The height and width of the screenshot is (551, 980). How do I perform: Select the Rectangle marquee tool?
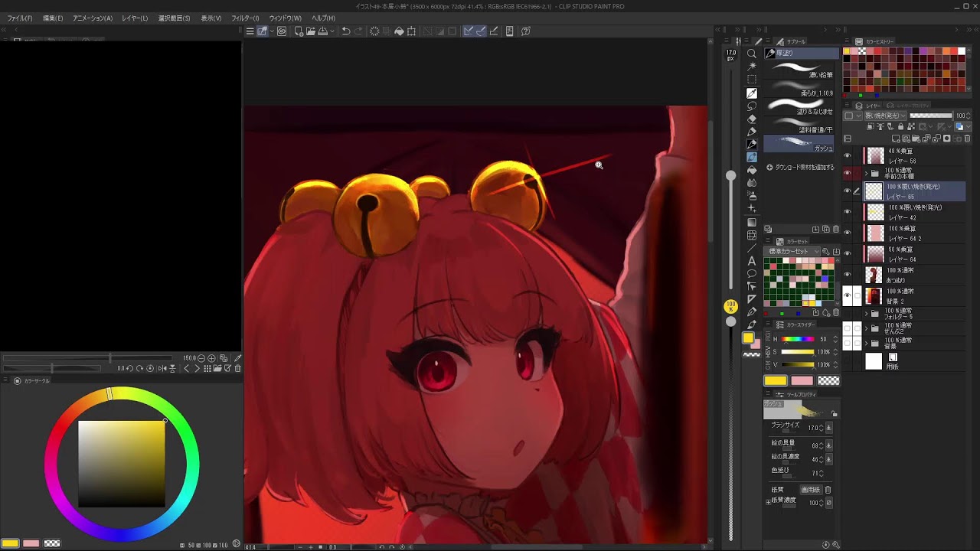coord(752,80)
